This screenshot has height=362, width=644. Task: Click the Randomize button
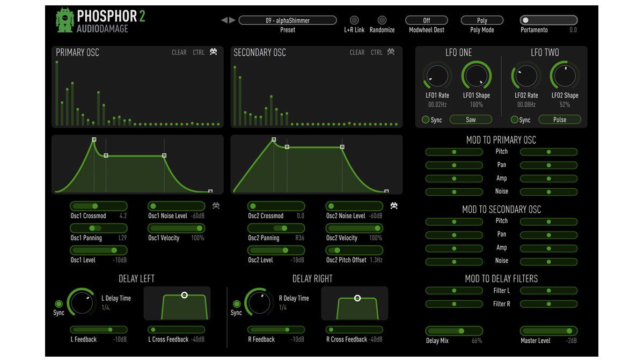[x=382, y=20]
